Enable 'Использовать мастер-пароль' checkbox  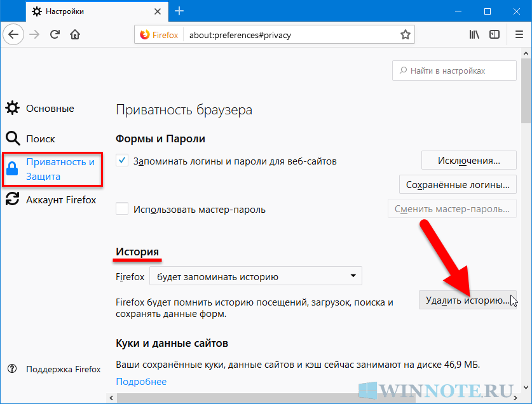point(123,209)
